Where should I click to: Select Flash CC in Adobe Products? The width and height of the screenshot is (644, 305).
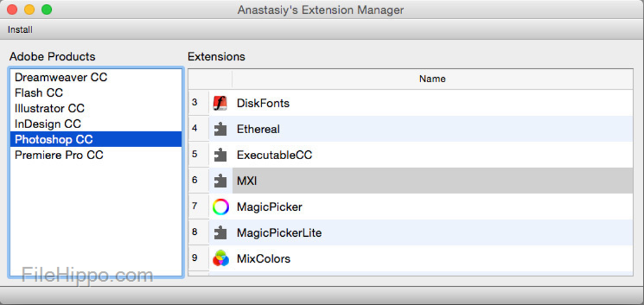pos(96,93)
